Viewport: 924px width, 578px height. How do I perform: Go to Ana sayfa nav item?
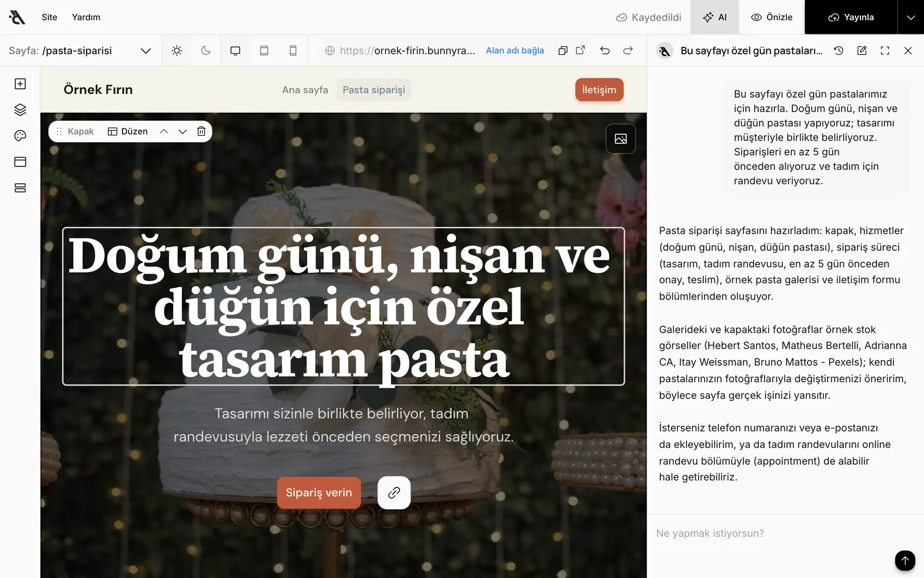coord(305,90)
